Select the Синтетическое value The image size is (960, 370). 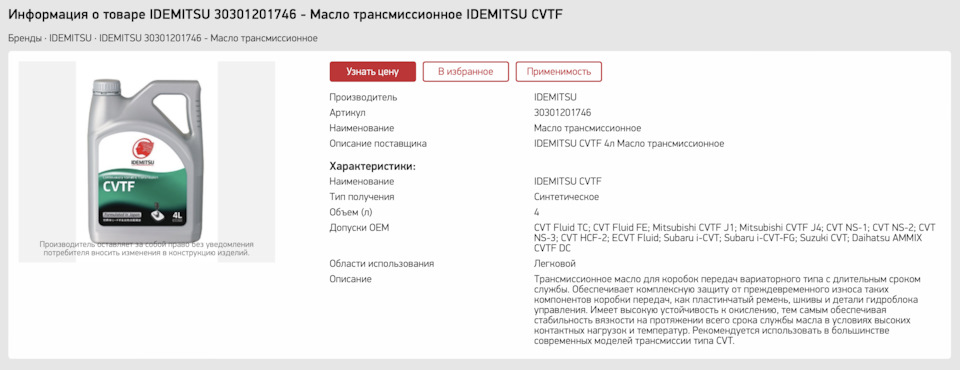pos(566,197)
